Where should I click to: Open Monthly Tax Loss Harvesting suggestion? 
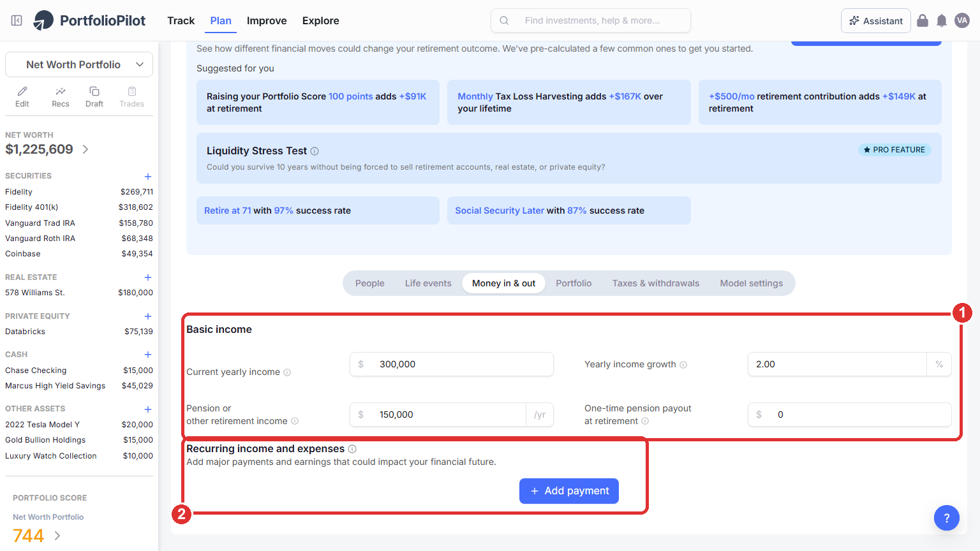[x=569, y=102]
